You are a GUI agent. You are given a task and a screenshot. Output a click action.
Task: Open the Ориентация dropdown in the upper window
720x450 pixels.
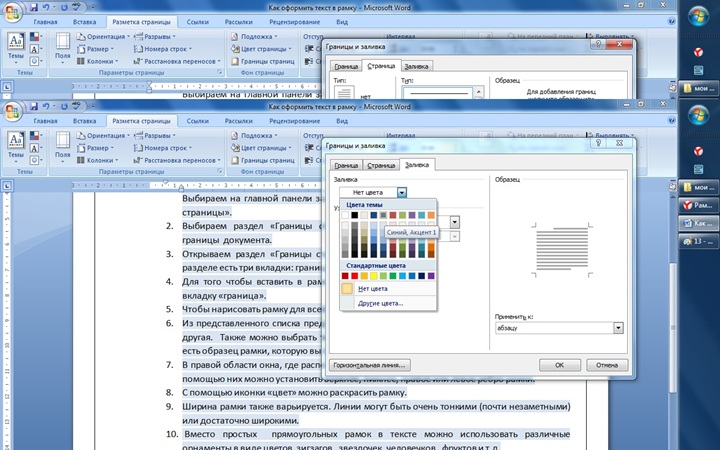pos(103,36)
